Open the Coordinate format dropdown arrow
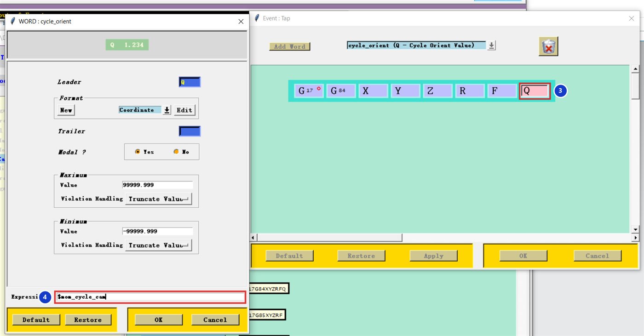Screen dimensions: 644x336 point(167,110)
